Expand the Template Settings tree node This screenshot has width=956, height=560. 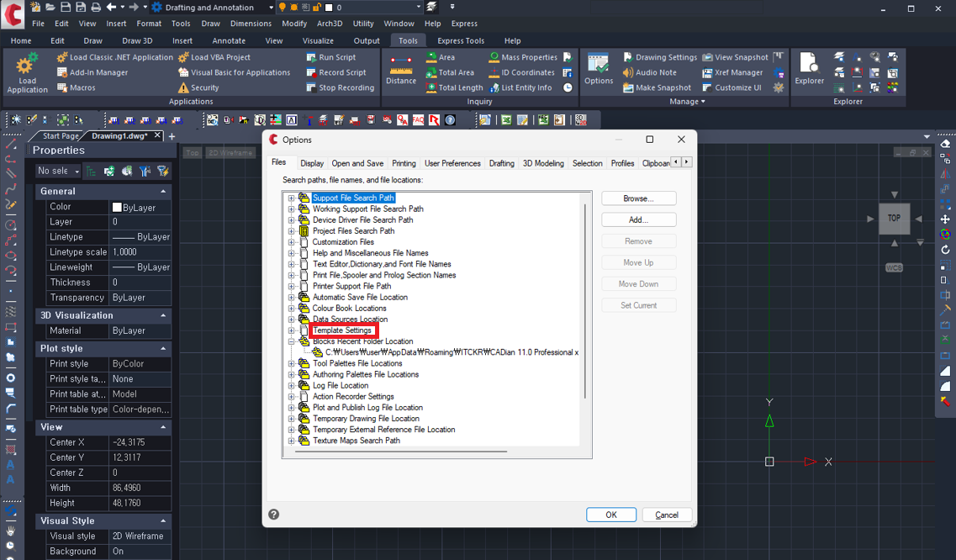coord(291,330)
